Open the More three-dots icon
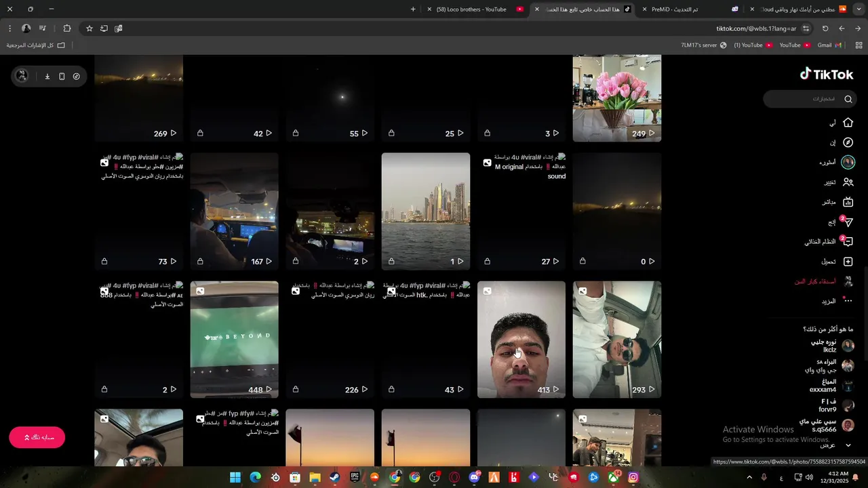 coord(848,301)
